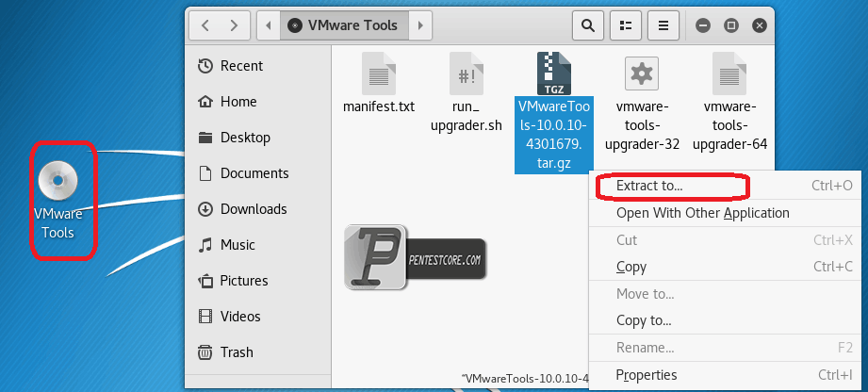Click the VMwareTools-10.0.10-4301679.tar.gz file name

(x=554, y=135)
